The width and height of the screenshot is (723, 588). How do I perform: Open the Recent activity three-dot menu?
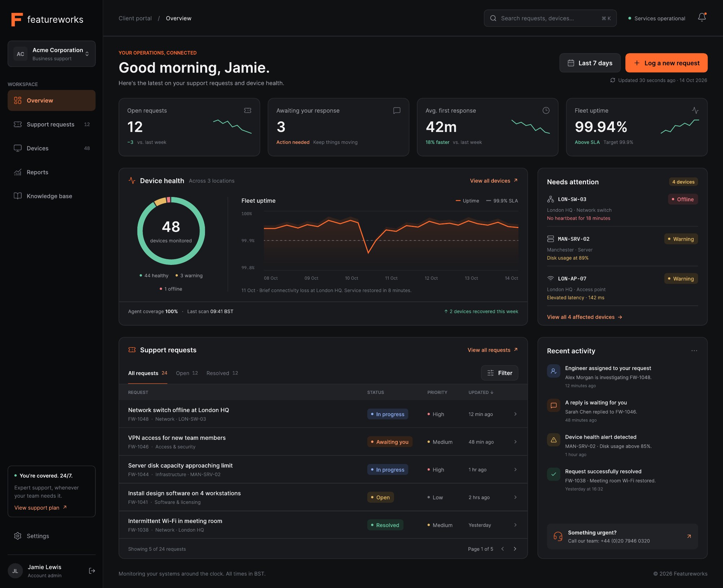point(694,351)
